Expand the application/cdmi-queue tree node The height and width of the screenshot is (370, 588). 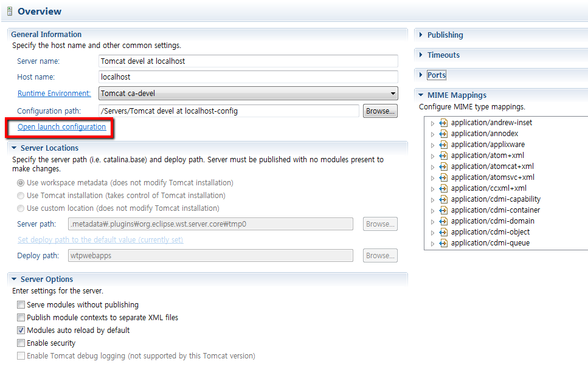click(432, 244)
